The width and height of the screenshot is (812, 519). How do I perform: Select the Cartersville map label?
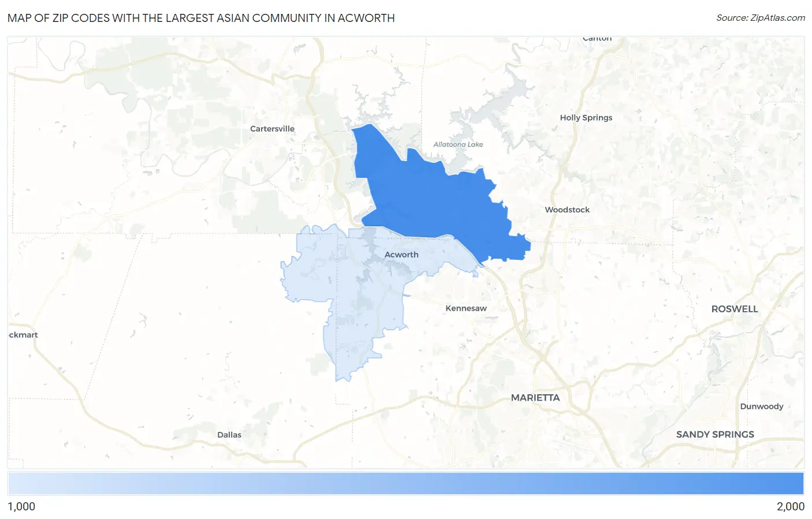(x=272, y=129)
